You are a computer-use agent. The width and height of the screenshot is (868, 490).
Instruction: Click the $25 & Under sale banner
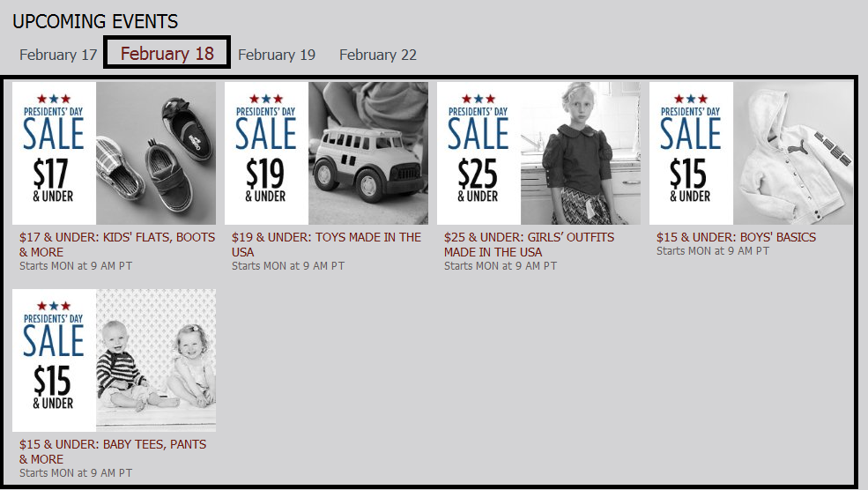[x=479, y=152]
